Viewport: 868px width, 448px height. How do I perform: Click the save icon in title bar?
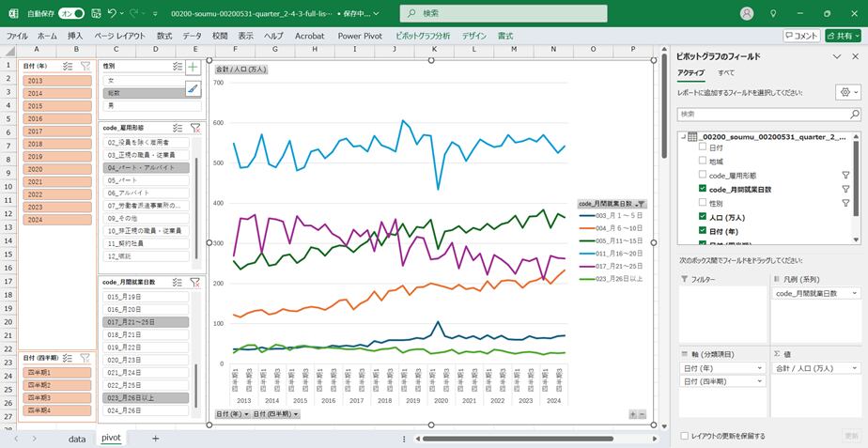[x=92, y=13]
